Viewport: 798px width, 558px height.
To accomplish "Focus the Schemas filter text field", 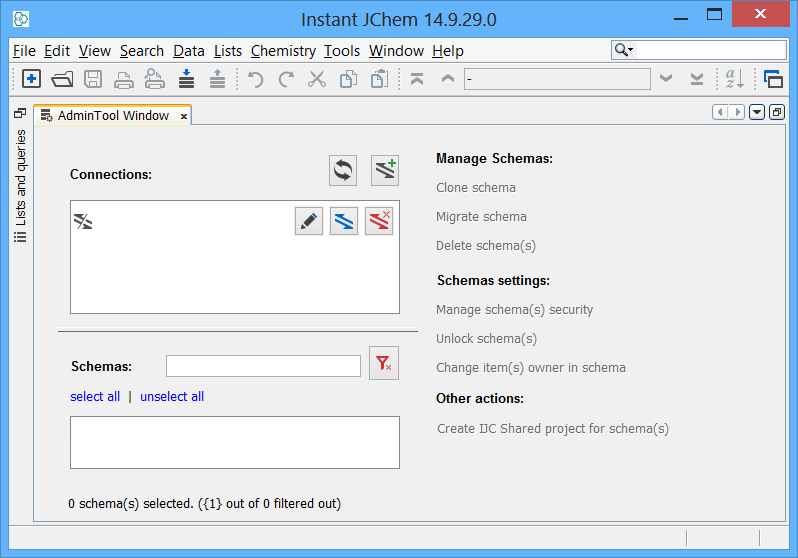I will pyautogui.click(x=264, y=366).
